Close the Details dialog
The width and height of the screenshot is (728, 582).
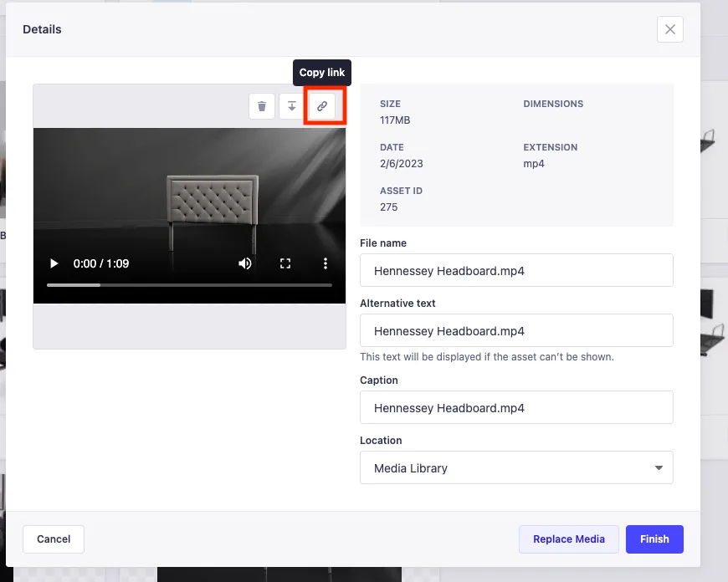pos(669,29)
